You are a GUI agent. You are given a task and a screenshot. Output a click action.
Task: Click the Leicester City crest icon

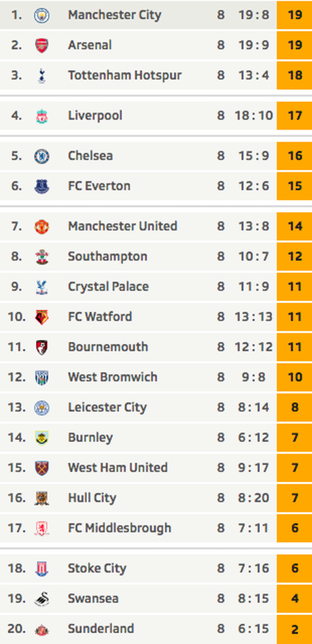[x=42, y=407]
